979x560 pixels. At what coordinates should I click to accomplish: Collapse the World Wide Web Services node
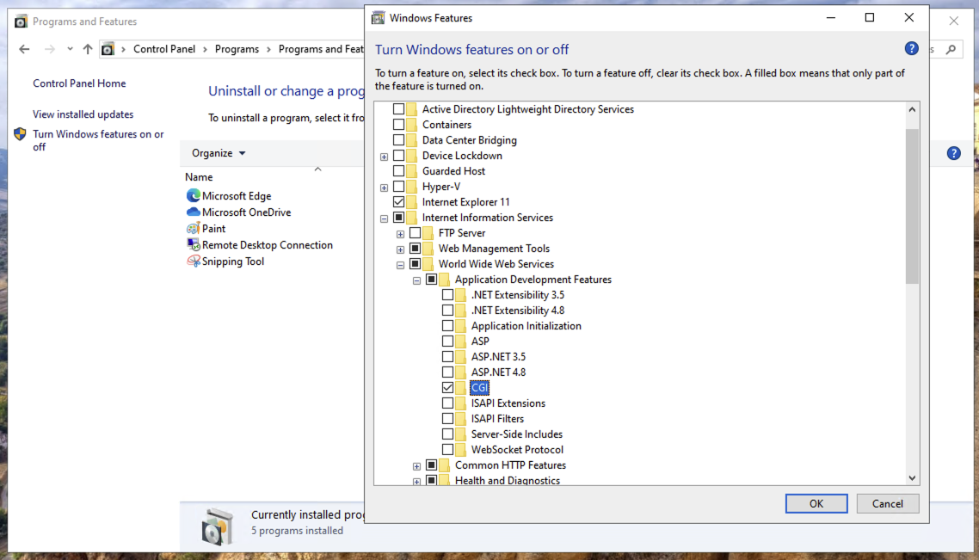click(400, 265)
